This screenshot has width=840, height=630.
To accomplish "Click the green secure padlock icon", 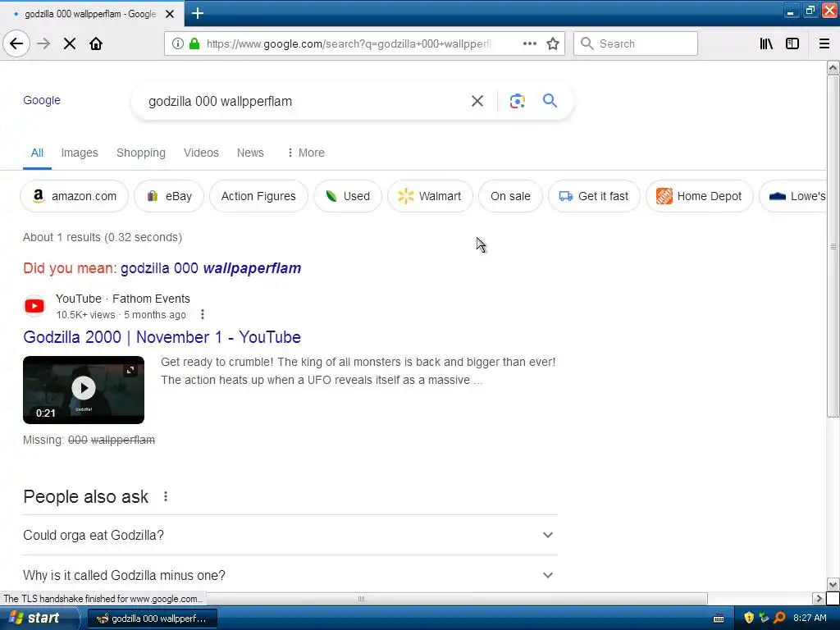I will pos(194,43).
